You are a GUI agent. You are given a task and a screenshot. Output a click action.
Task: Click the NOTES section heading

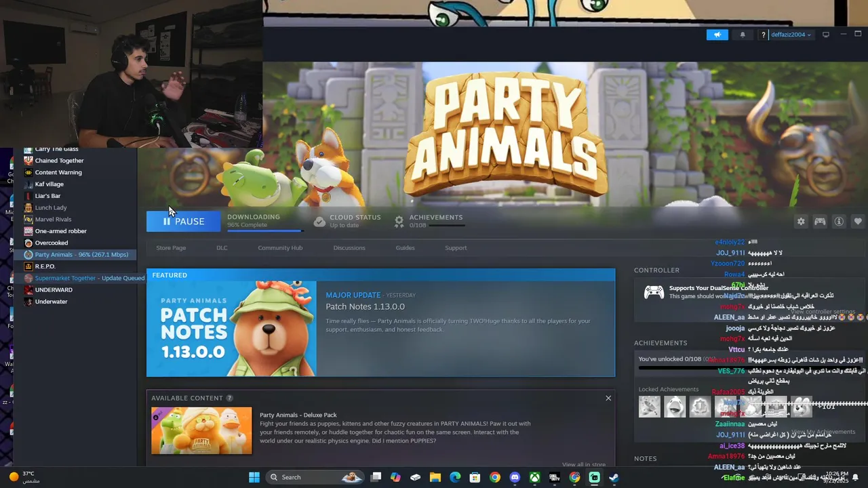pyautogui.click(x=646, y=459)
